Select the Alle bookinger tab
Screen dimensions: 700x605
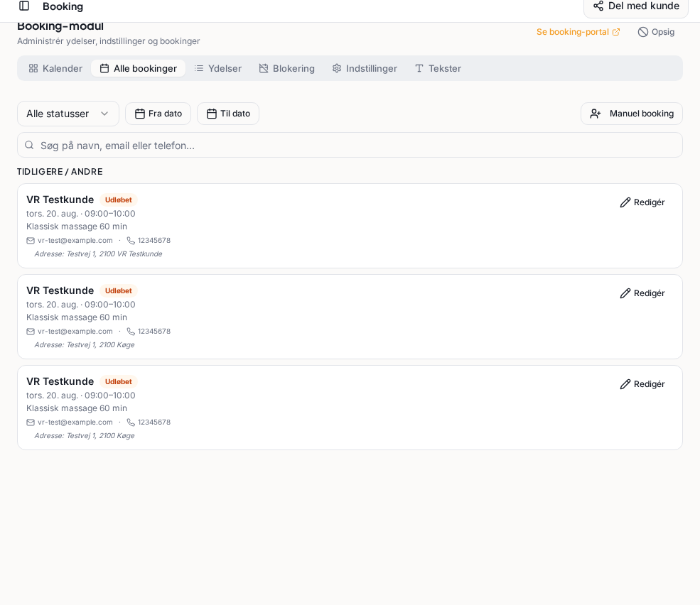tap(139, 68)
